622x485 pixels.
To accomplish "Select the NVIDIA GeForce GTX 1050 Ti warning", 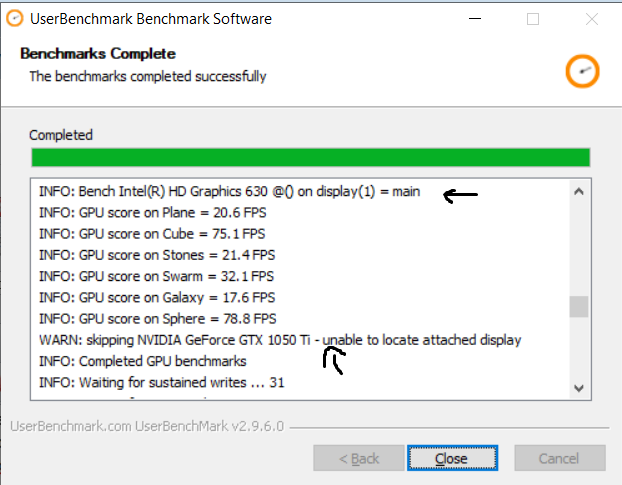I will coord(280,340).
